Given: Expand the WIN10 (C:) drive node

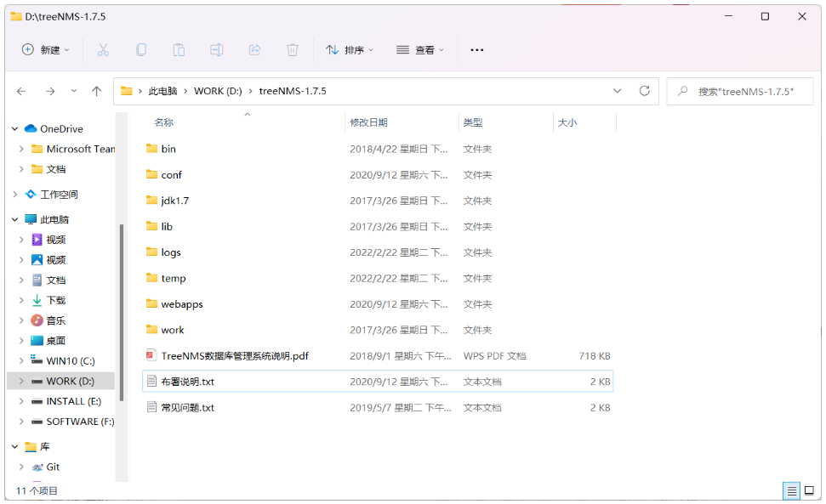Looking at the screenshot, I should tap(21, 361).
